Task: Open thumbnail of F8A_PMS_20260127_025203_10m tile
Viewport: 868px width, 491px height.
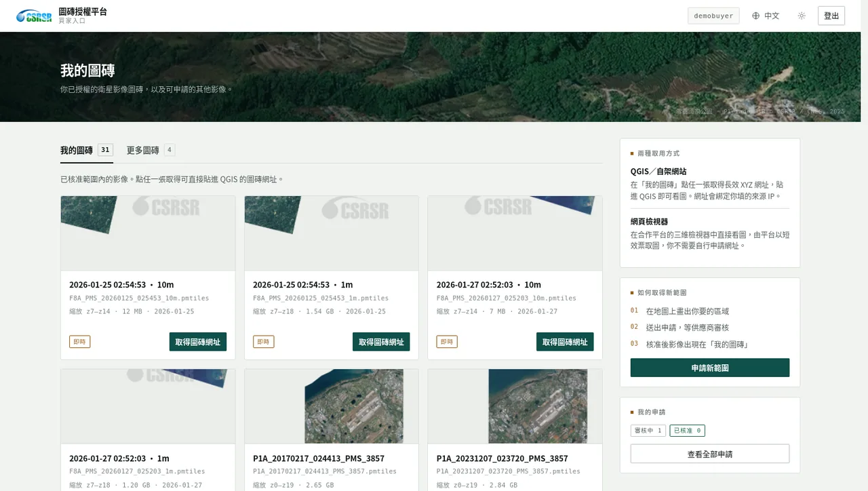Action: [x=515, y=233]
